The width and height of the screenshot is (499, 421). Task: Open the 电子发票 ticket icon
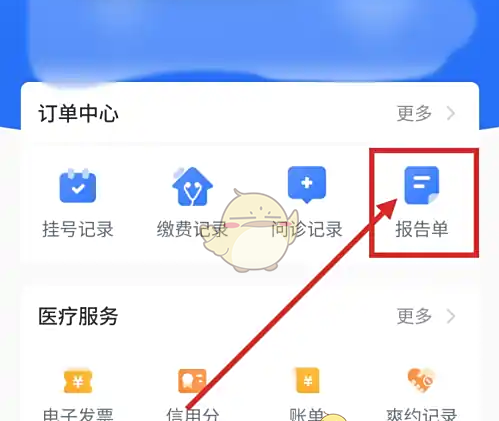tap(78, 381)
